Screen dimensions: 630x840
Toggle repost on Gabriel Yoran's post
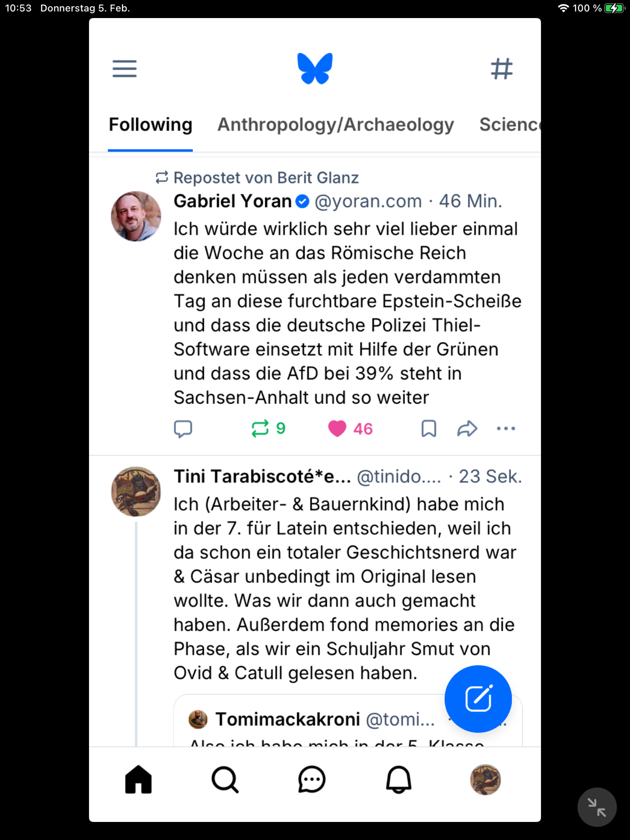click(260, 429)
